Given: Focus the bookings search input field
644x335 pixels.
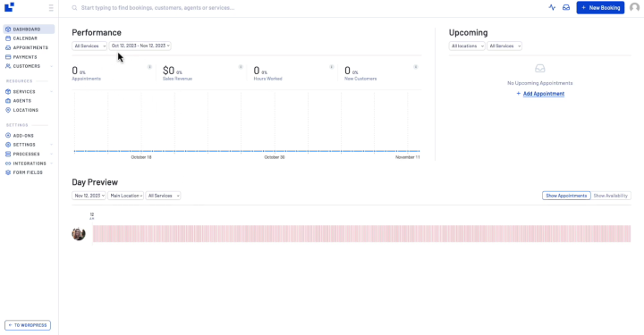Looking at the screenshot, I should coord(157,8).
